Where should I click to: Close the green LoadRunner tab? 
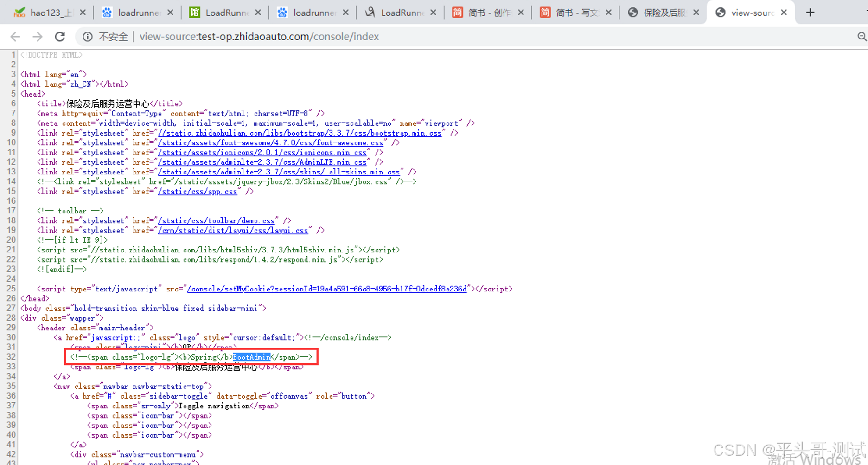tap(258, 13)
